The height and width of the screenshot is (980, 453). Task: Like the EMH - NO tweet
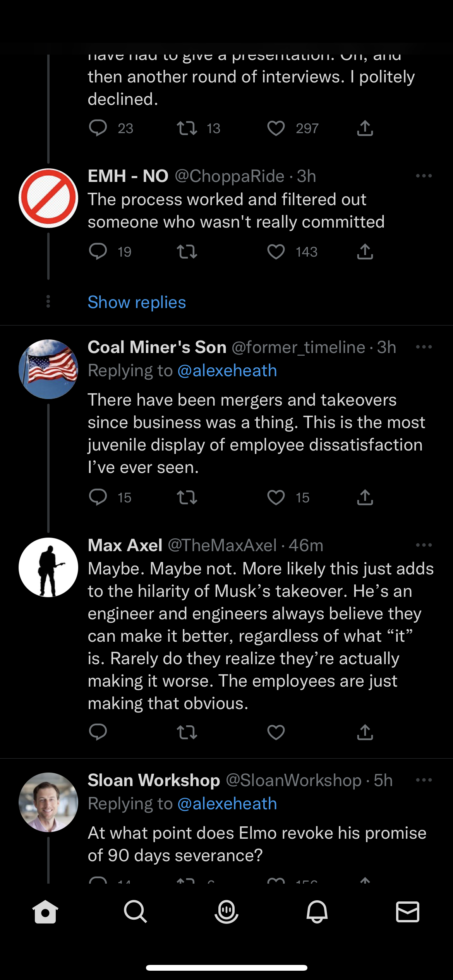(276, 252)
